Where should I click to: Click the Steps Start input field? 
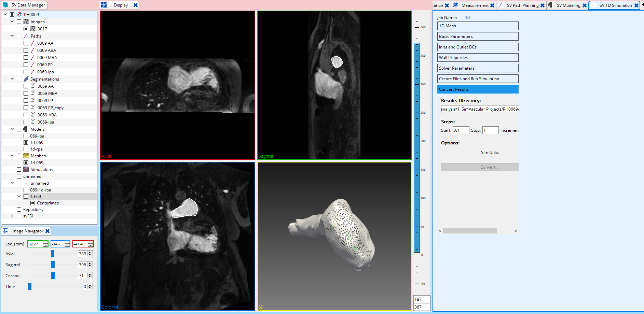coord(461,130)
